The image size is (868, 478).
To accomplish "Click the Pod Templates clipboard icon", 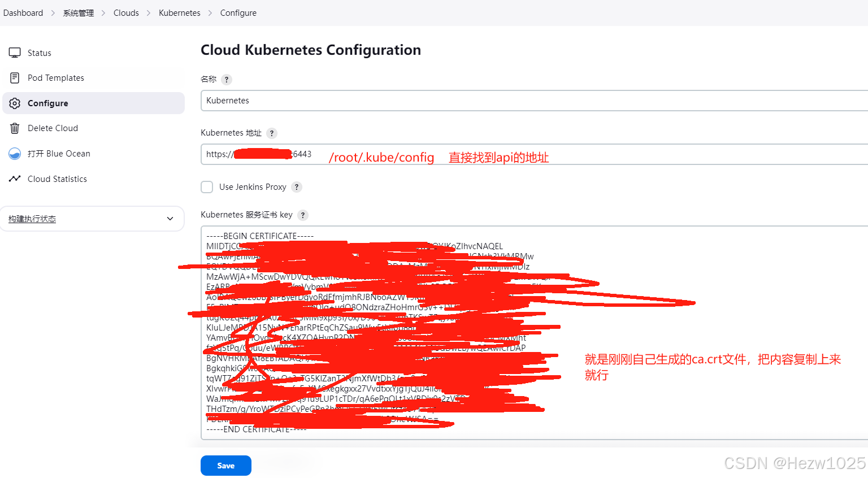I will coord(15,77).
